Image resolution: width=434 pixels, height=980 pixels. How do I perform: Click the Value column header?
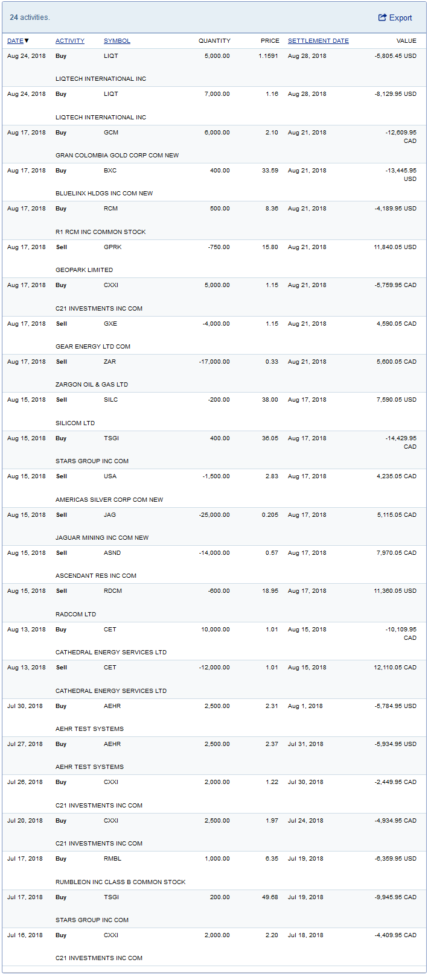406,41
